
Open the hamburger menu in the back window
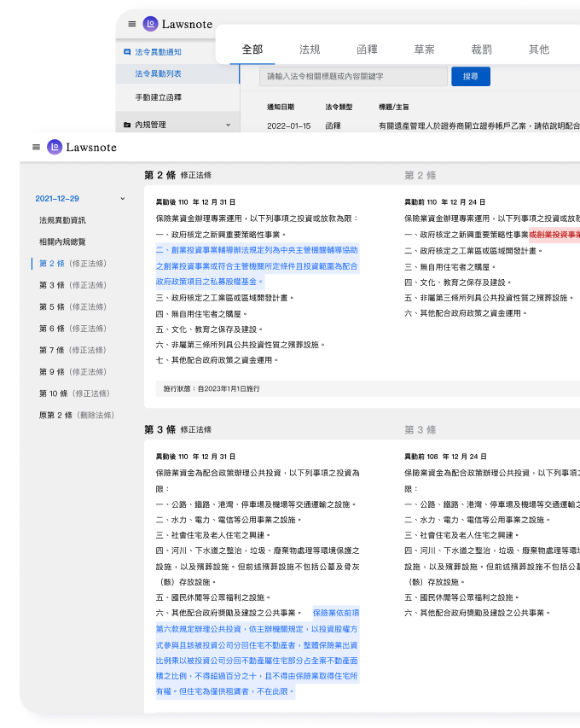[x=131, y=24]
